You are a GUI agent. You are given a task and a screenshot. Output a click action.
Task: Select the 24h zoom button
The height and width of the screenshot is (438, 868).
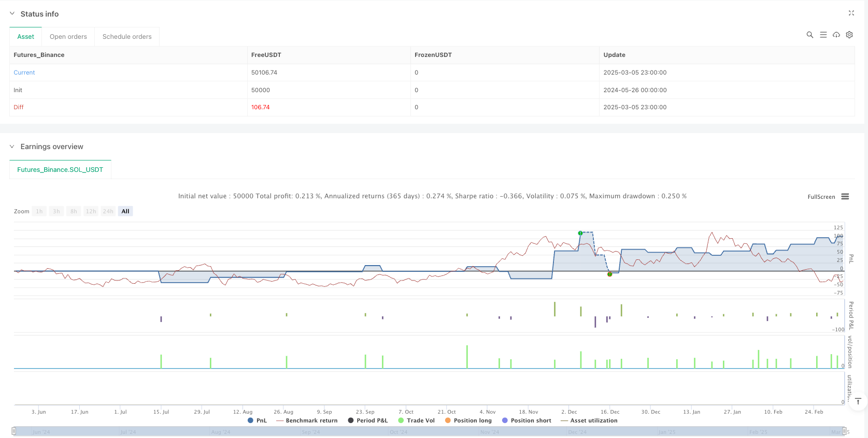click(108, 211)
